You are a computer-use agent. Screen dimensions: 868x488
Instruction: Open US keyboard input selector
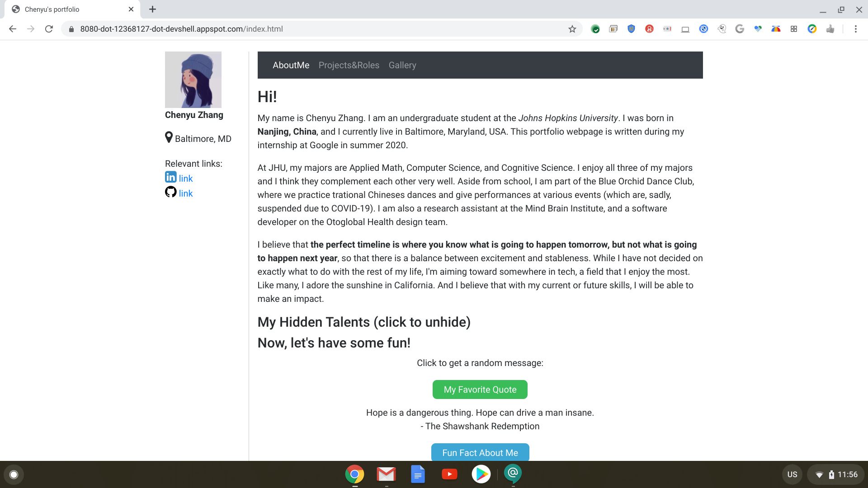792,474
